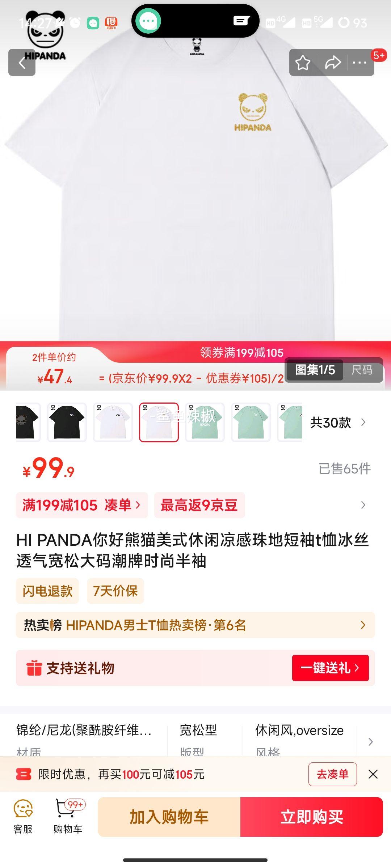Dismiss the 限时优惠 banner with X
The height and width of the screenshot is (868, 391).
pyautogui.click(x=373, y=774)
